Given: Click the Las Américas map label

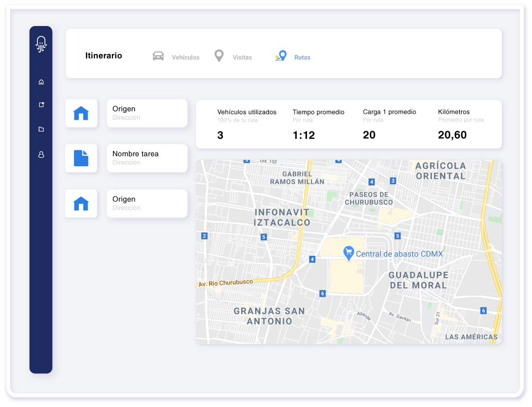Looking at the screenshot, I should 471,337.
